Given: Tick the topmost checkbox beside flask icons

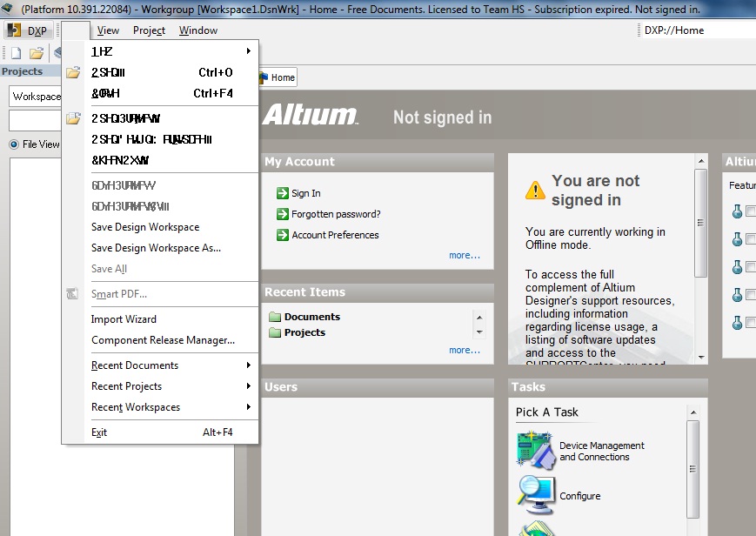Looking at the screenshot, I should click(751, 211).
